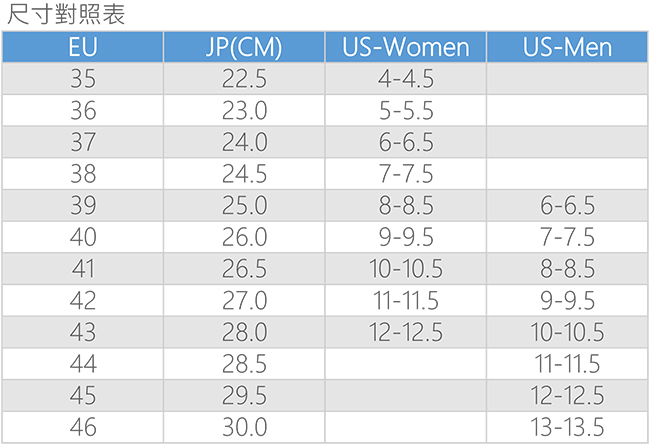Select US-Men 6-6.5 cell
Viewport: 650px width, 445px height.
click(567, 205)
